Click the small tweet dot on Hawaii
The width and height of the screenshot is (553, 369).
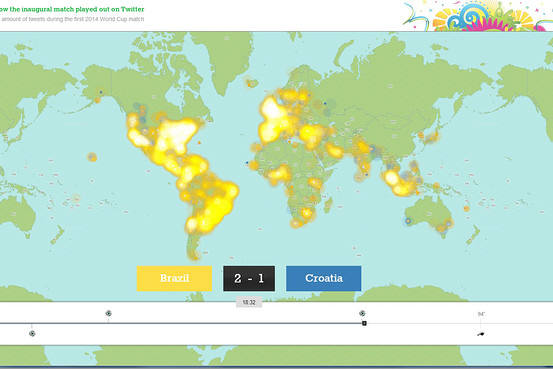[x=92, y=157]
